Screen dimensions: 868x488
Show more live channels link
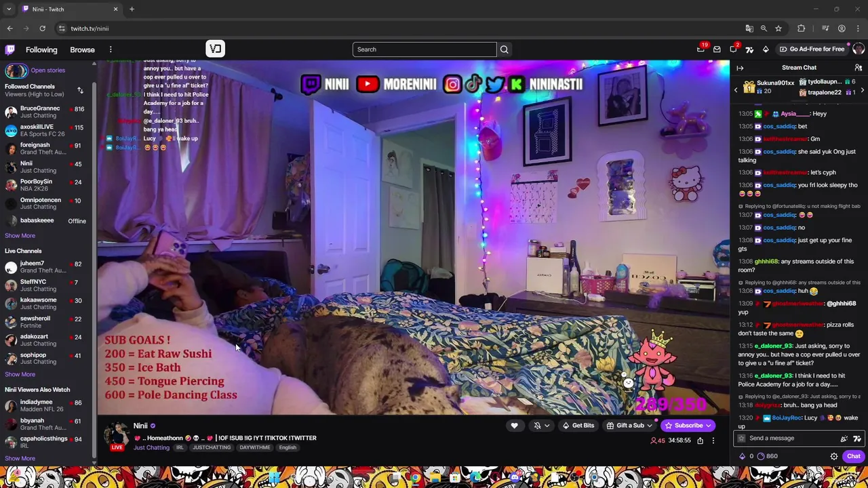click(20, 374)
